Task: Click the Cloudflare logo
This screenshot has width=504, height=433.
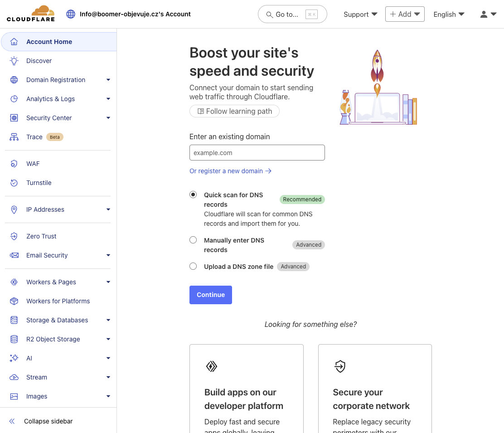Action: pos(30,14)
